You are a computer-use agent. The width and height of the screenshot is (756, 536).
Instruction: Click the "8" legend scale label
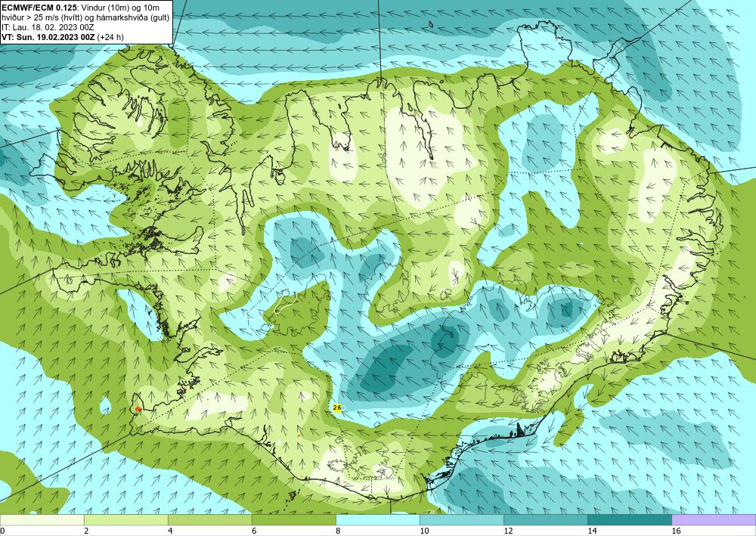tap(338, 531)
